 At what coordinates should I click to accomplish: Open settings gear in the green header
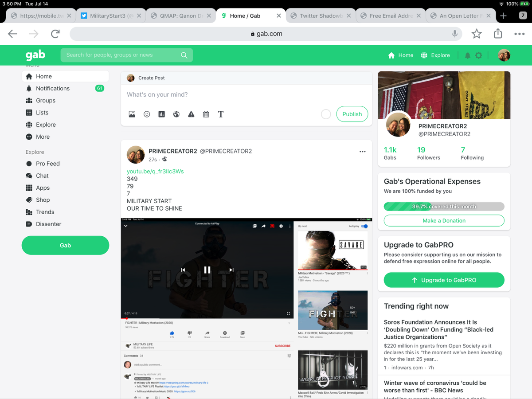478,55
